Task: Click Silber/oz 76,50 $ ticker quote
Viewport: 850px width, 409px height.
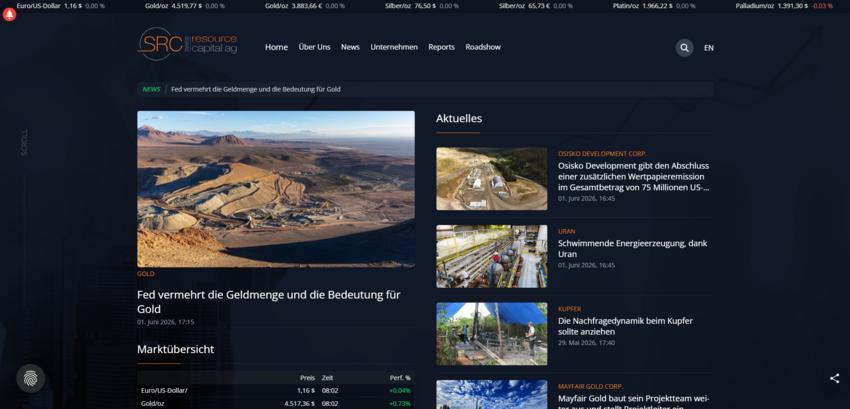Action: tap(422, 6)
